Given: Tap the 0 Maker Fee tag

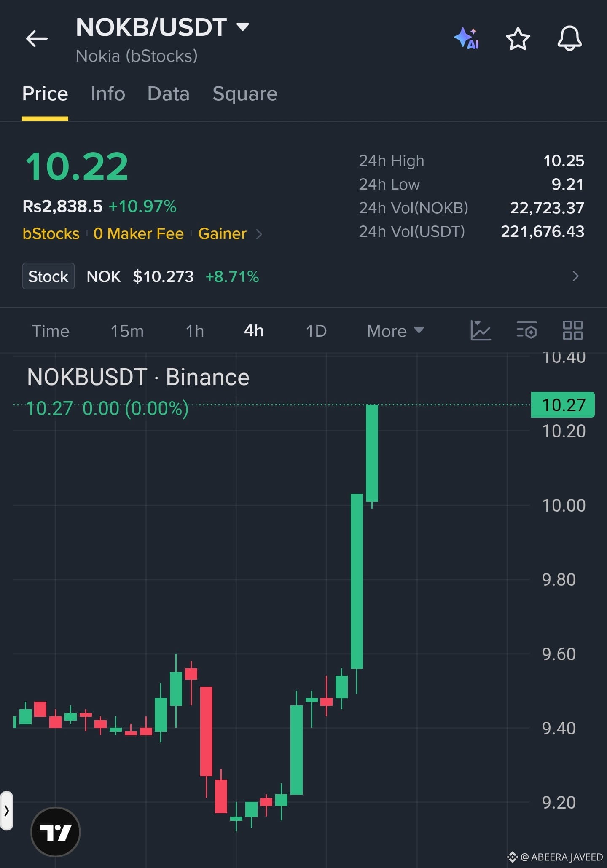Looking at the screenshot, I should pos(139,233).
